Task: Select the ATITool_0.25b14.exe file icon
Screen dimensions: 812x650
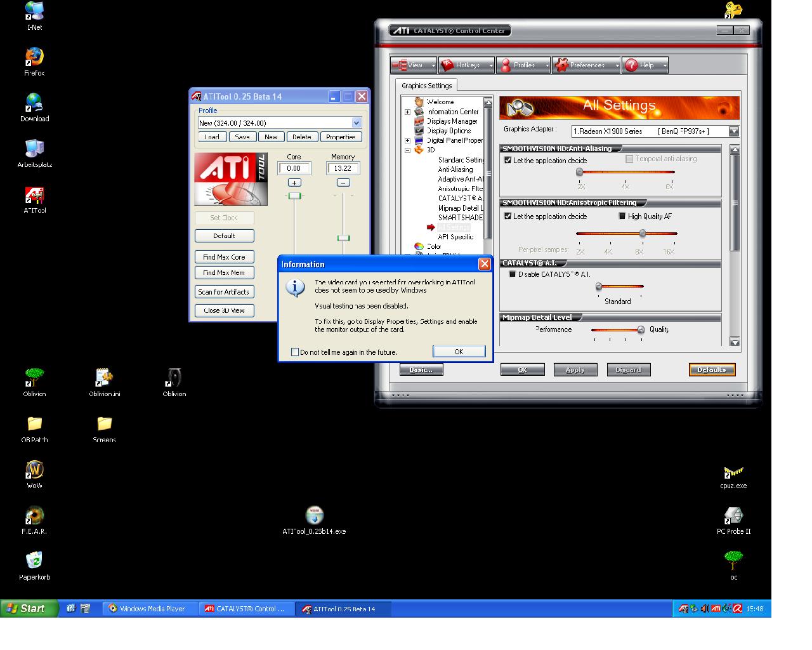Action: [314, 520]
